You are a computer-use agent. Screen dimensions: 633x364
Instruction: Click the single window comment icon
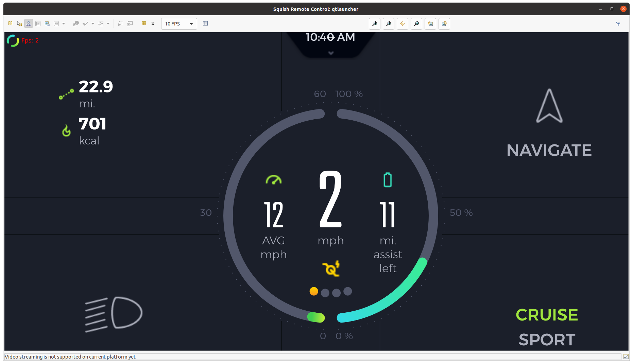point(121,23)
